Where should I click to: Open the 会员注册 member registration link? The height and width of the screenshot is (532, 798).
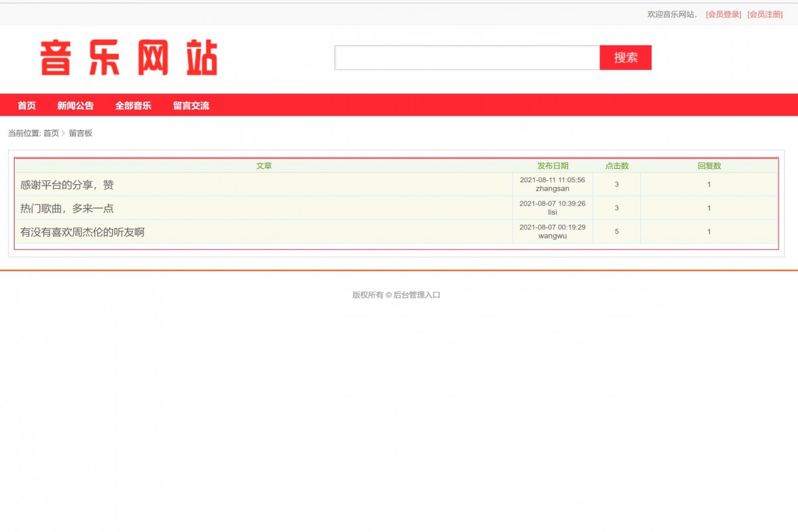pyautogui.click(x=765, y=13)
